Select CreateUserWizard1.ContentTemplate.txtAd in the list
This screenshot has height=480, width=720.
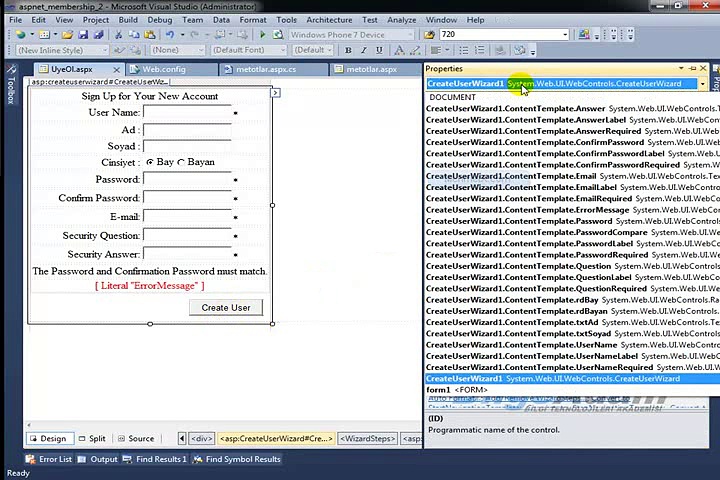(572, 322)
